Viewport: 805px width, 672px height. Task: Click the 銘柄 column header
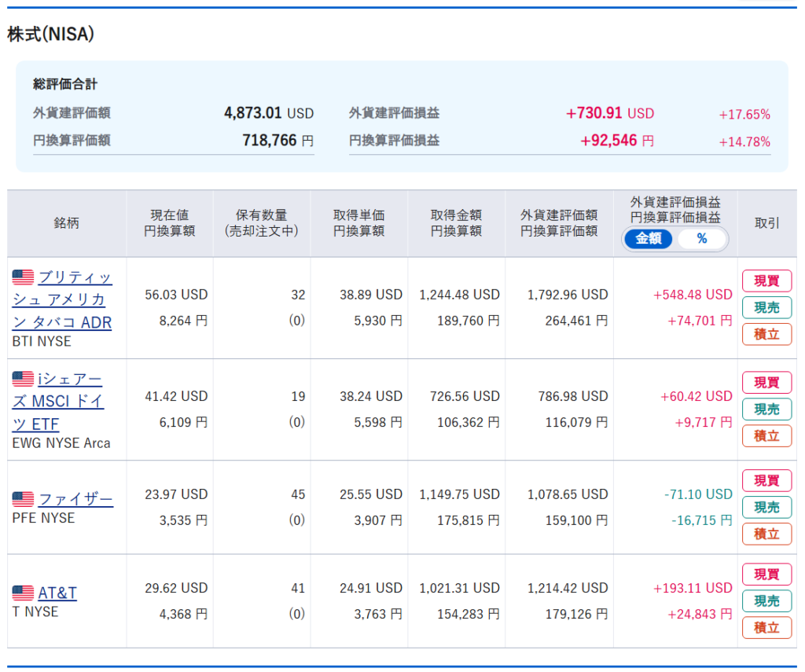tap(67, 223)
